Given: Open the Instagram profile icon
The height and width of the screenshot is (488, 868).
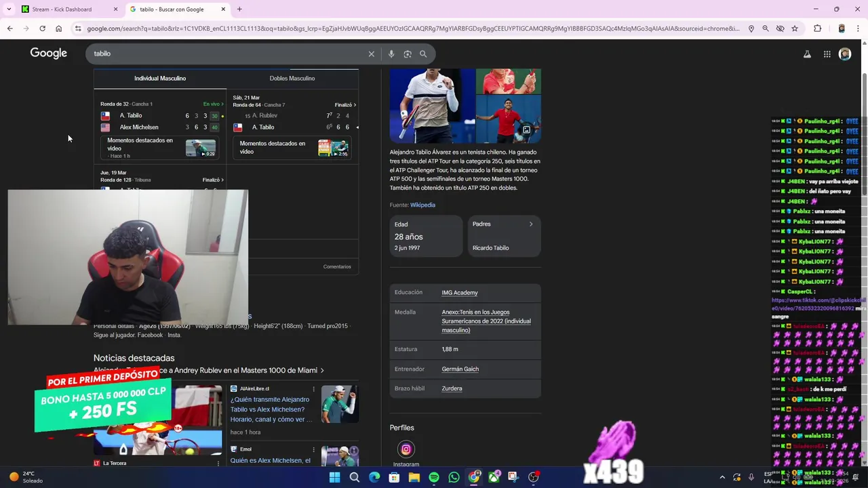Looking at the screenshot, I should coord(406,449).
